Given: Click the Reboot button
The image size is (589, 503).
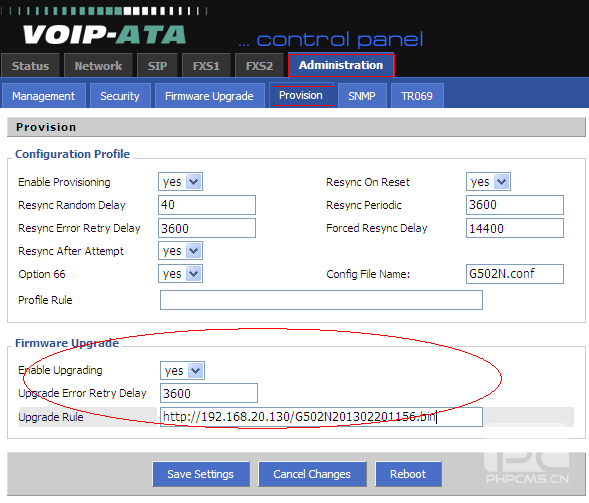Looking at the screenshot, I should 408,474.
